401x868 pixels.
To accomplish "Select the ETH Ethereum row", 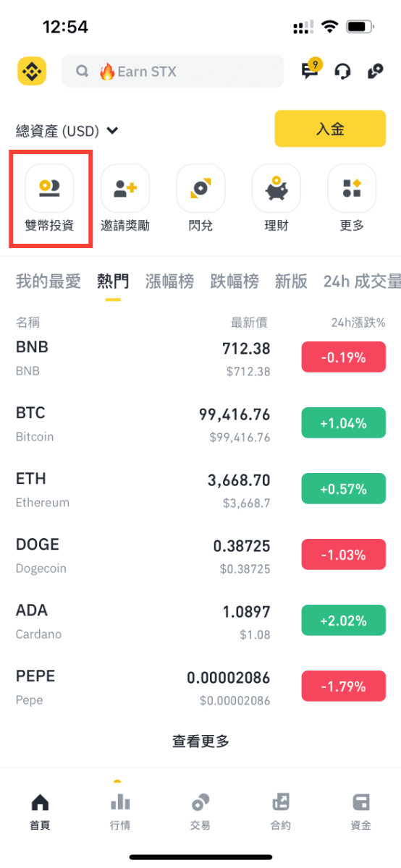I will tap(200, 489).
